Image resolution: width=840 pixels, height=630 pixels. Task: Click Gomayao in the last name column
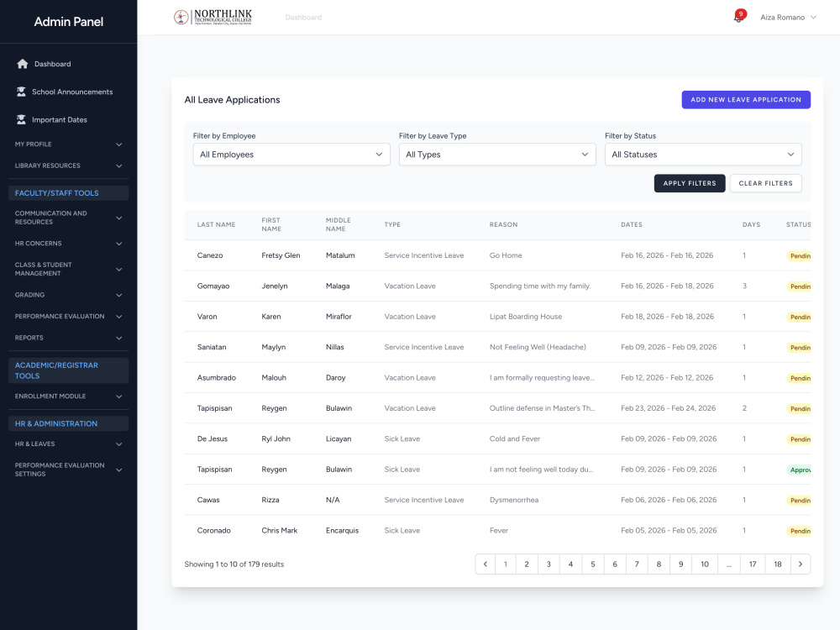(x=213, y=286)
